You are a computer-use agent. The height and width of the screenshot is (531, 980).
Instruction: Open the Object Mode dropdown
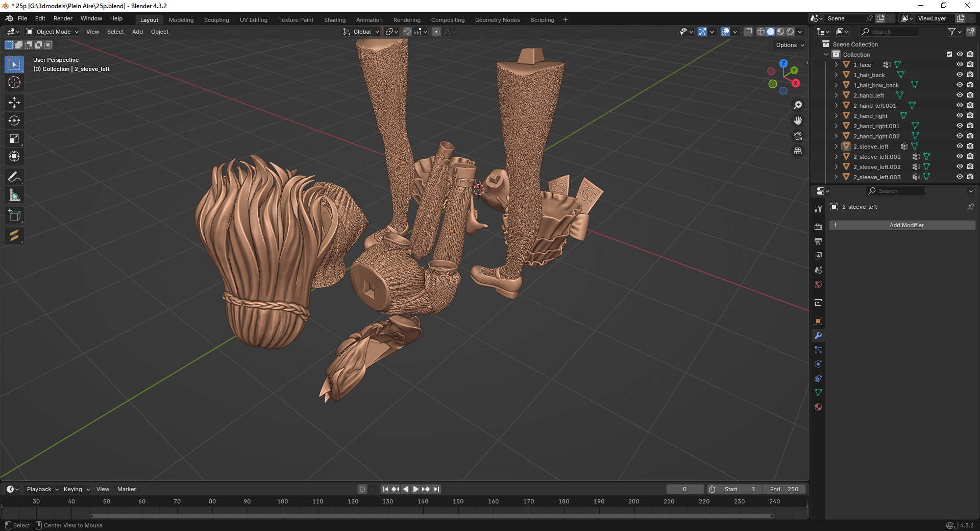click(x=53, y=32)
